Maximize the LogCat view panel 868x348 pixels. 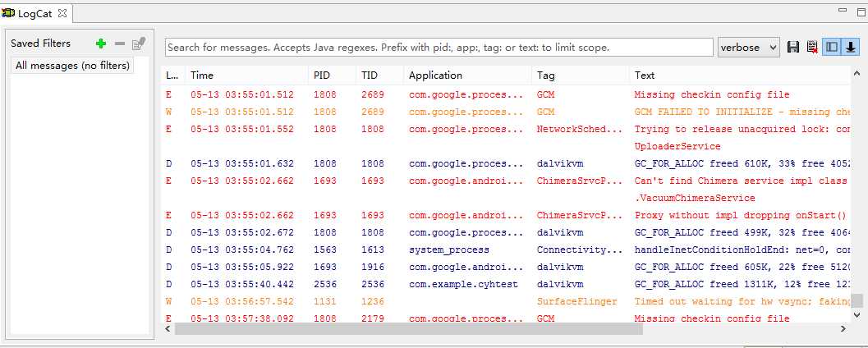coord(861,11)
